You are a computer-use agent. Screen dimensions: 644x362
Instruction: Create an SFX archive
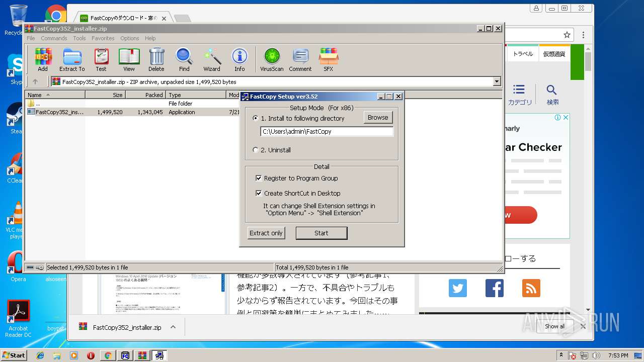click(328, 60)
